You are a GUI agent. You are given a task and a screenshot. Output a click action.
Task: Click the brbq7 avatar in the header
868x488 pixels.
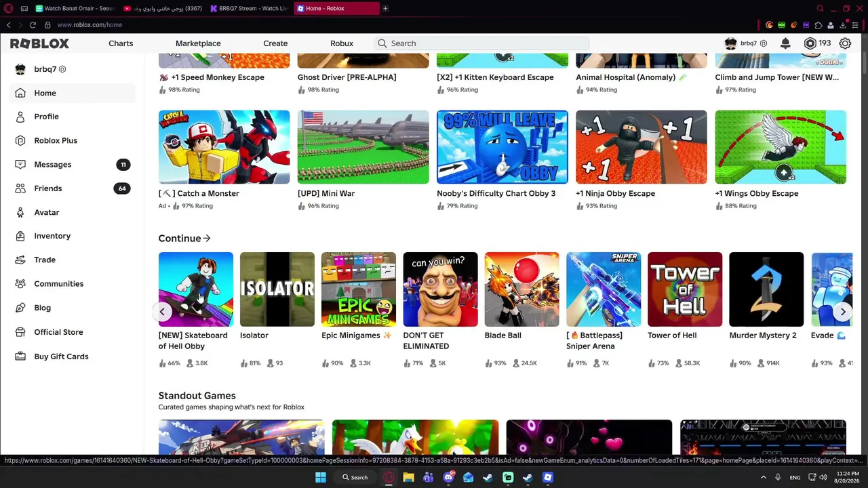(730, 43)
